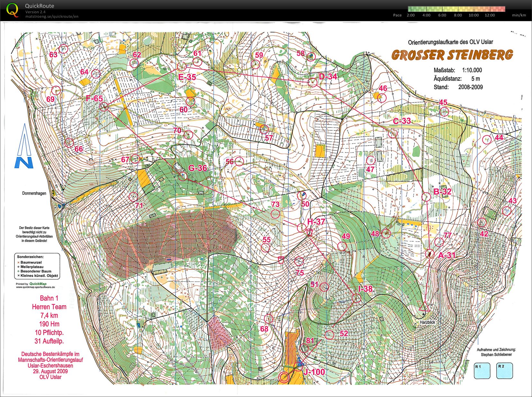Select the start triangle near Harzblick
The width and height of the screenshot is (532, 397).
coord(424,306)
